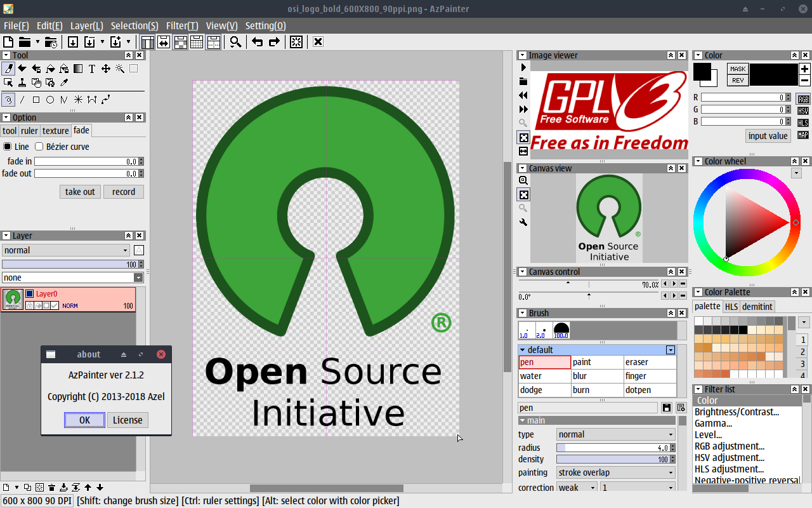Choose the concentric lines star draw type
Image resolution: width=812 pixels, height=508 pixels.
78,100
